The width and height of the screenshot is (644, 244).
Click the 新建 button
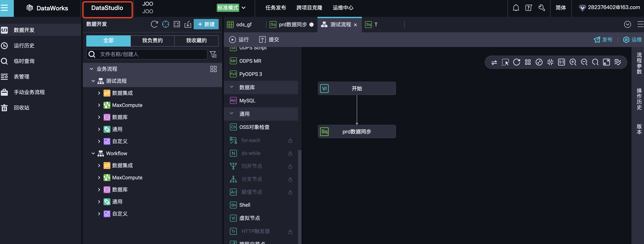(206, 24)
